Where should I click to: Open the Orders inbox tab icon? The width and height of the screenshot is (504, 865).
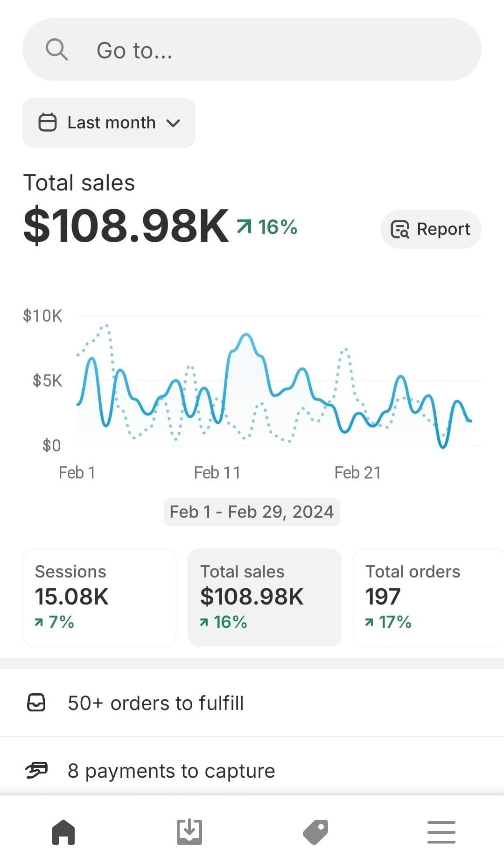pos(189,832)
